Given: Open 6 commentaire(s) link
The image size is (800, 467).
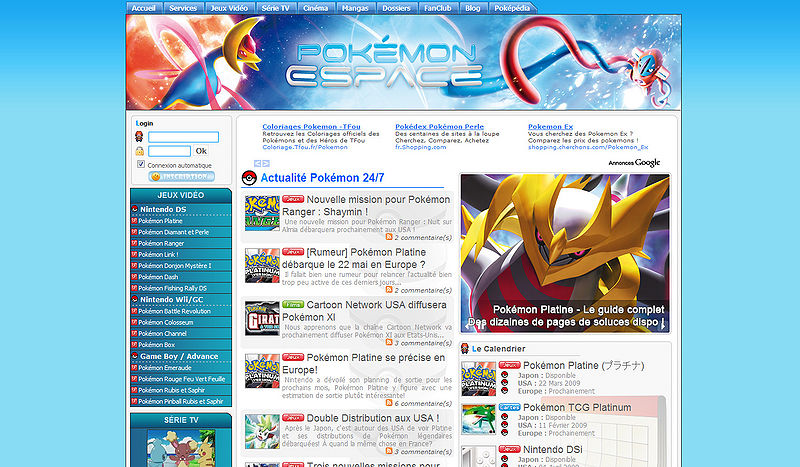Looking at the screenshot, I should [423, 404].
